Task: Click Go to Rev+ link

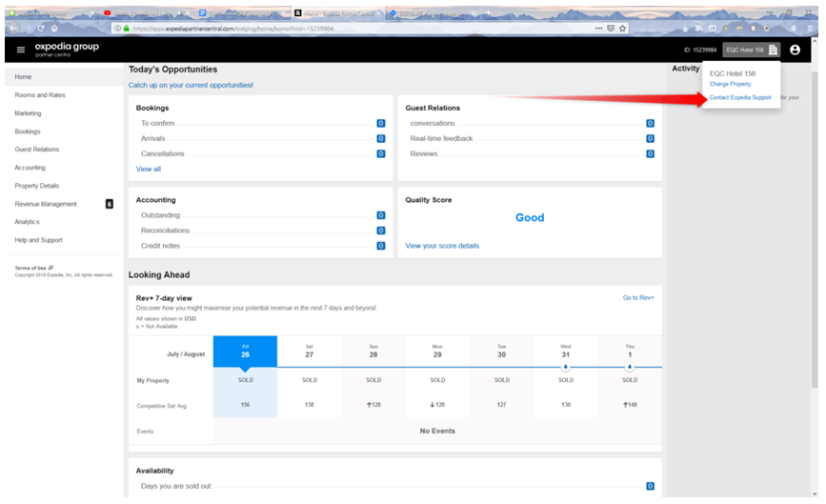Action: tap(638, 297)
